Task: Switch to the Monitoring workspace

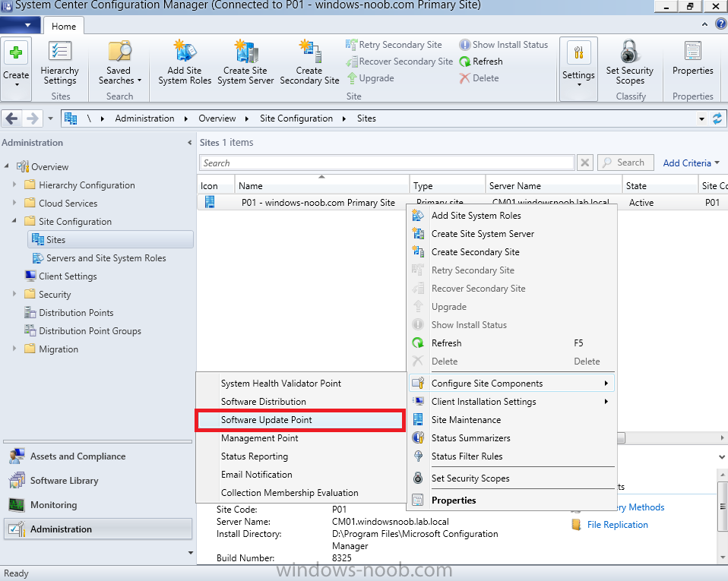Action: [x=97, y=505]
